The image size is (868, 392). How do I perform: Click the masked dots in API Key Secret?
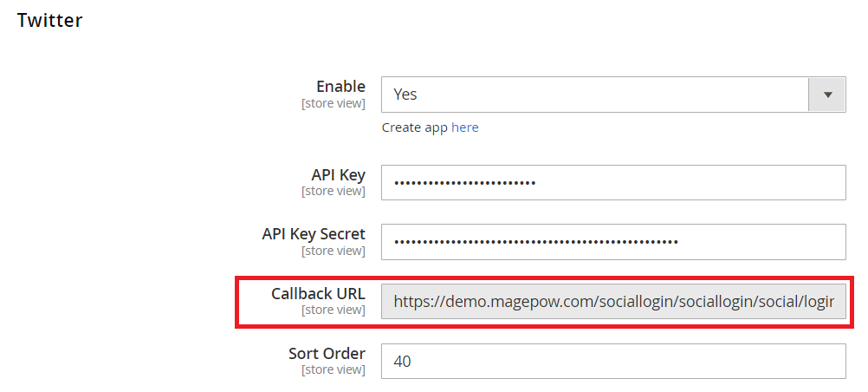pos(535,242)
